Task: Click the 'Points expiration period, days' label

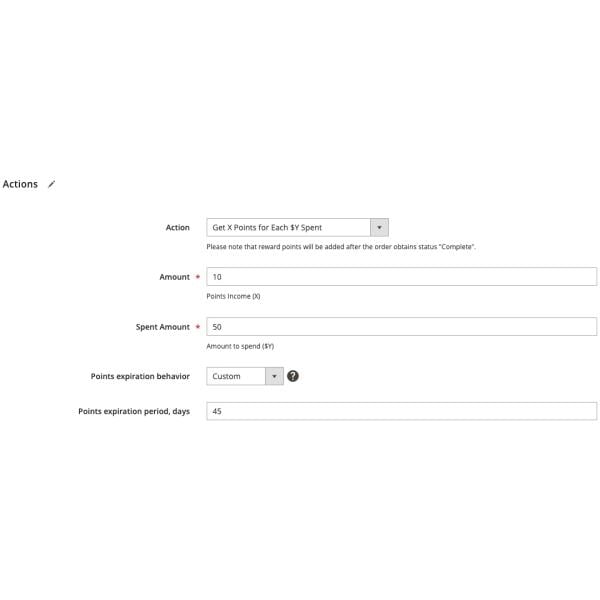Action: [134, 411]
